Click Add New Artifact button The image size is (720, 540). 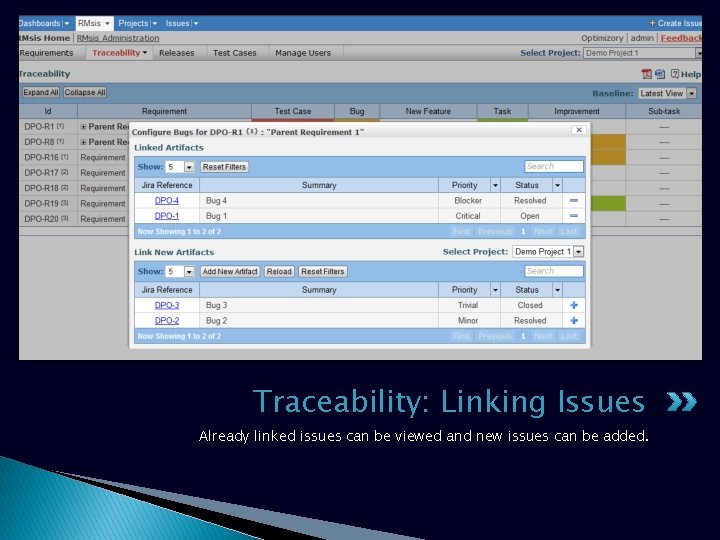click(x=230, y=272)
